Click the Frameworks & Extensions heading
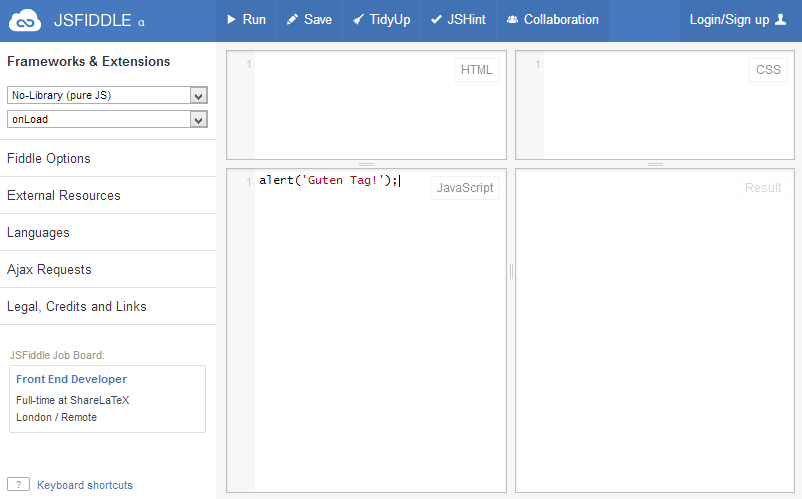The height and width of the screenshot is (499, 802). pyautogui.click(x=88, y=61)
